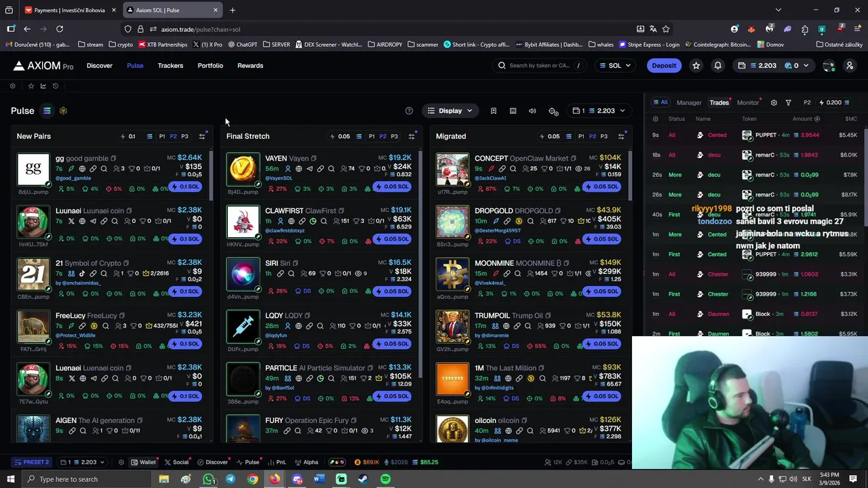The image size is (868, 488).
Task: Open the user account profile icon
Action: click(850, 66)
